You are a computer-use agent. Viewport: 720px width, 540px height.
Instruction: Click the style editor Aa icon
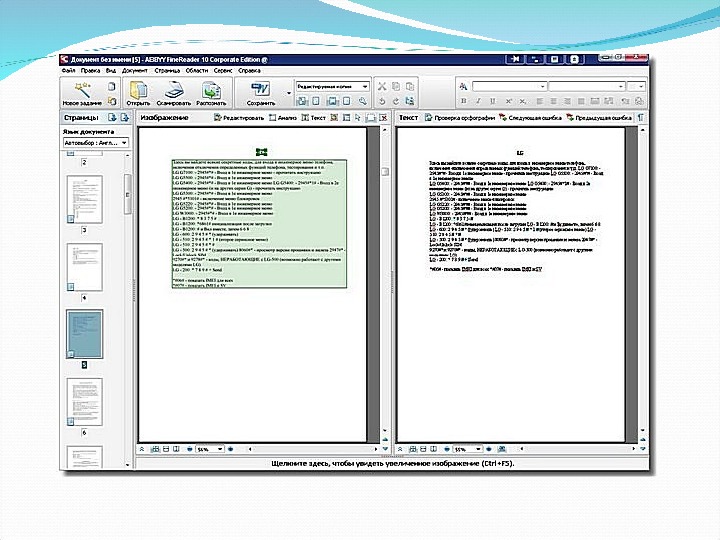463,86
